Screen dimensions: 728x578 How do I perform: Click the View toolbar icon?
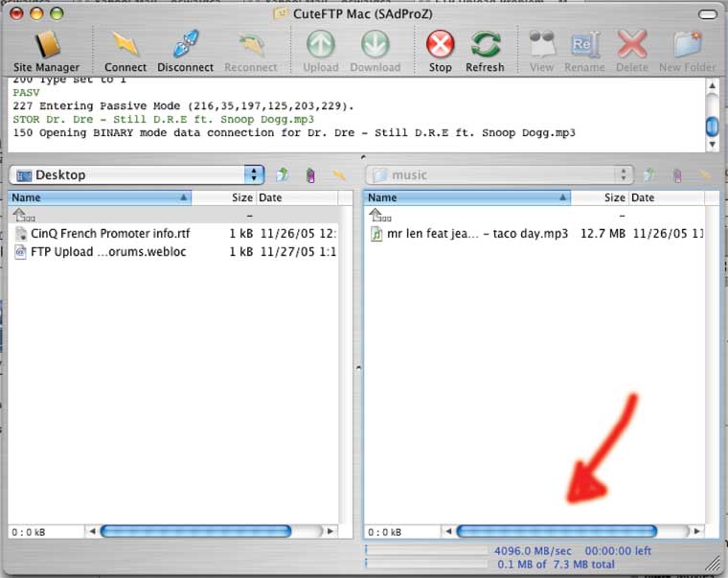pos(541,51)
